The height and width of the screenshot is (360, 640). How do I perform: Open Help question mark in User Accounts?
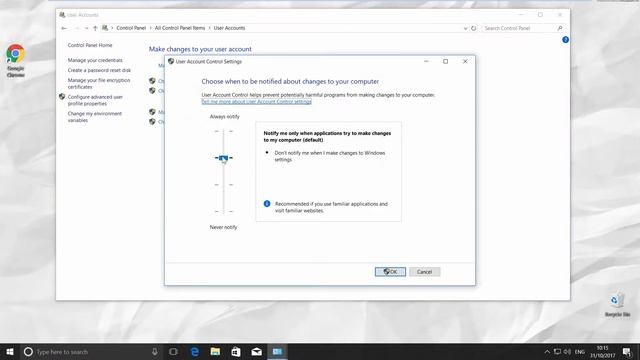click(565, 40)
